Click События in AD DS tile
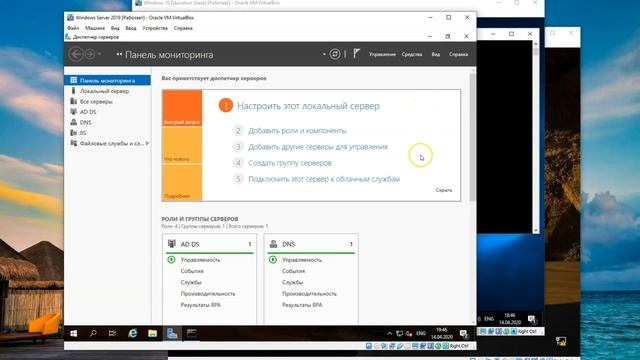Viewport: 640px width, 360px height. pos(192,271)
